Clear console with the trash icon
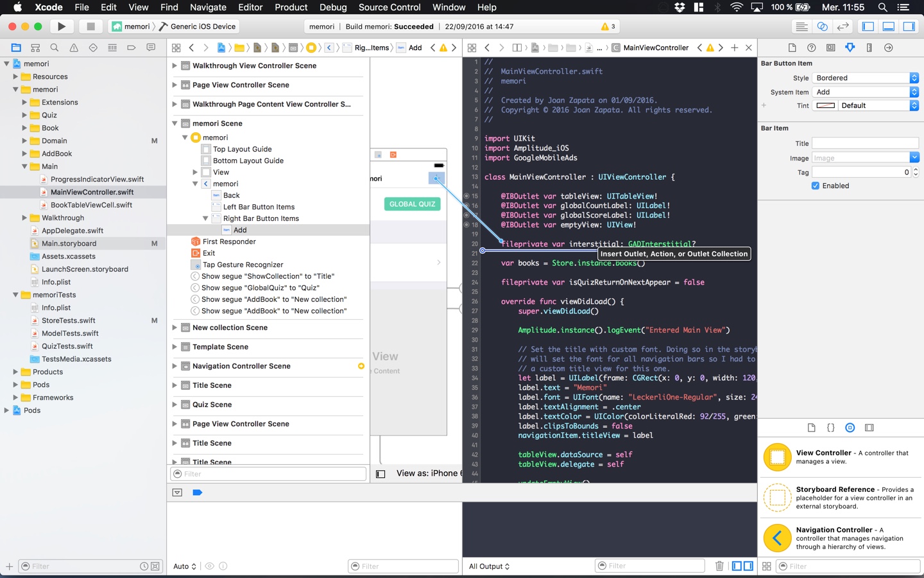 point(719,566)
